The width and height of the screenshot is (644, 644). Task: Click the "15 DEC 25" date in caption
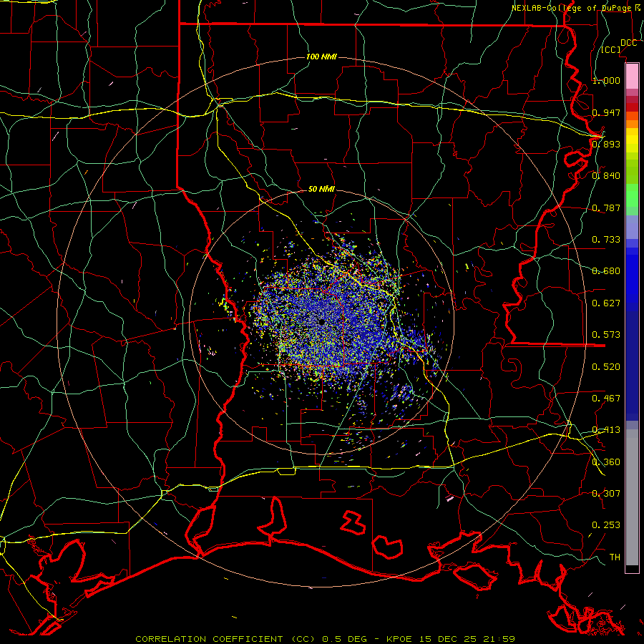(448, 639)
